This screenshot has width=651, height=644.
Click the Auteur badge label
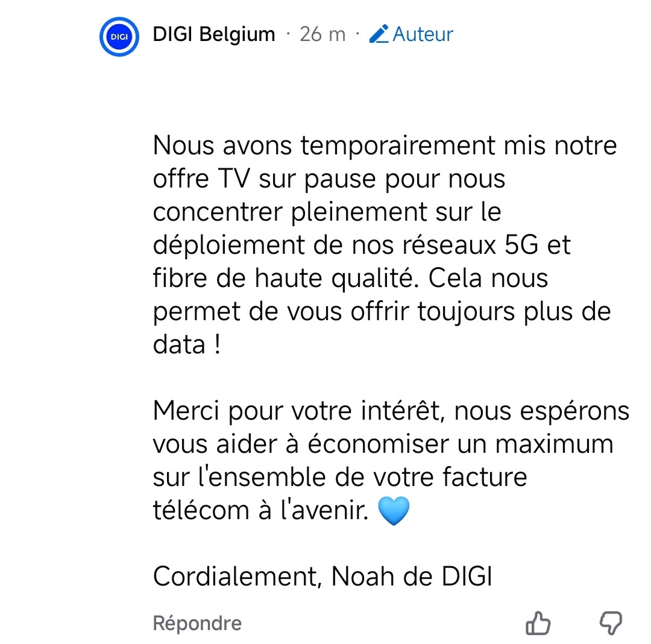(x=423, y=34)
